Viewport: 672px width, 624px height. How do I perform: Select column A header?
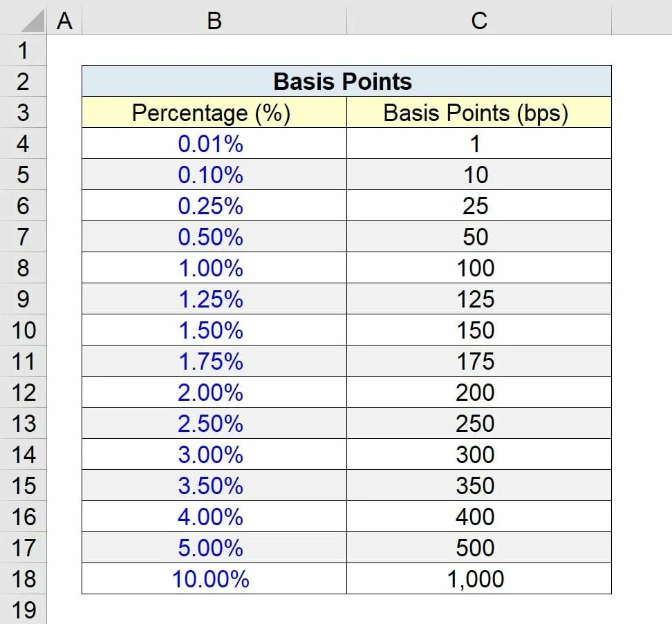point(64,21)
